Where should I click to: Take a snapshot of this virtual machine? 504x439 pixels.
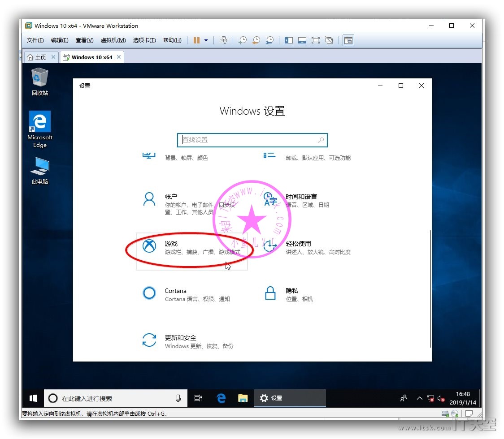point(243,40)
